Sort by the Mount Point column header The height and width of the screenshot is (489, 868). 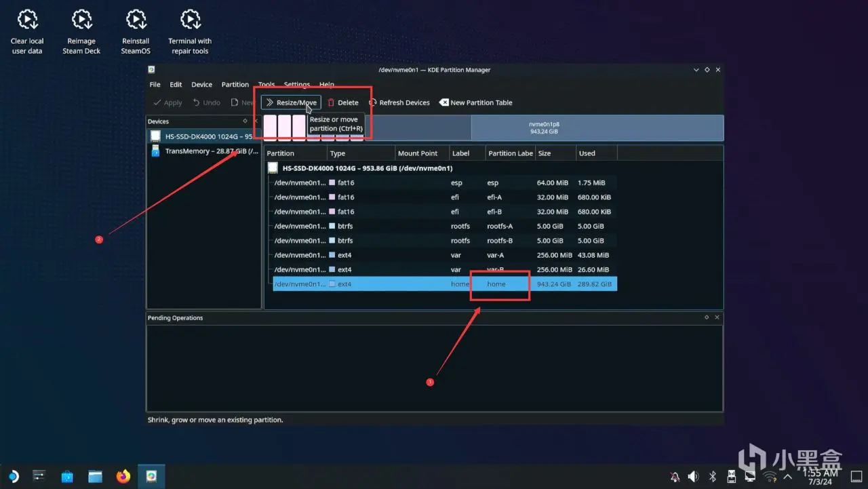pos(422,153)
